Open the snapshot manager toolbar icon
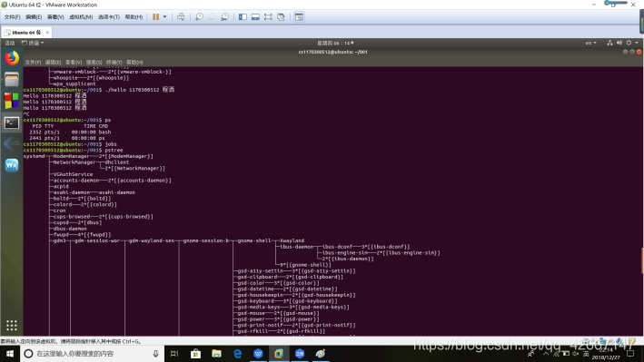The height and width of the screenshot is (362, 644). pyautogui.click(x=224, y=17)
